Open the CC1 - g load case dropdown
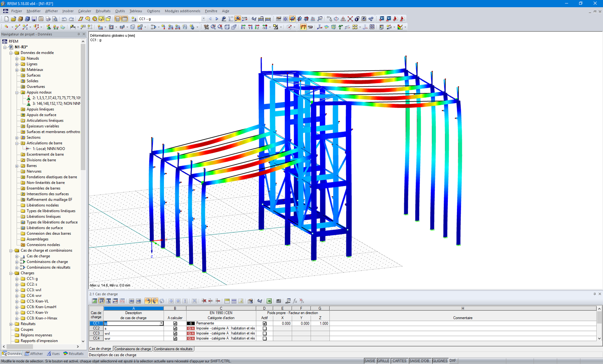Image resolution: width=603 pixels, height=364 pixels. pyautogui.click(x=204, y=19)
